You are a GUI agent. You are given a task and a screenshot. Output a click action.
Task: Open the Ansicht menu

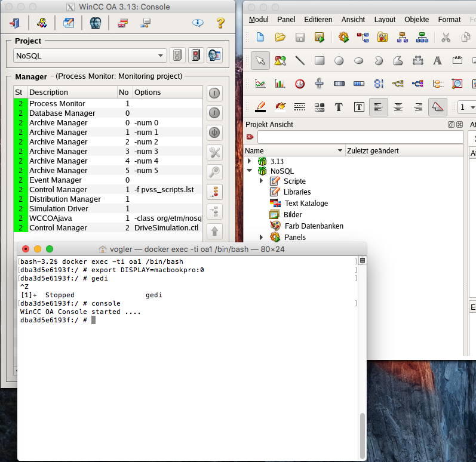[353, 20]
